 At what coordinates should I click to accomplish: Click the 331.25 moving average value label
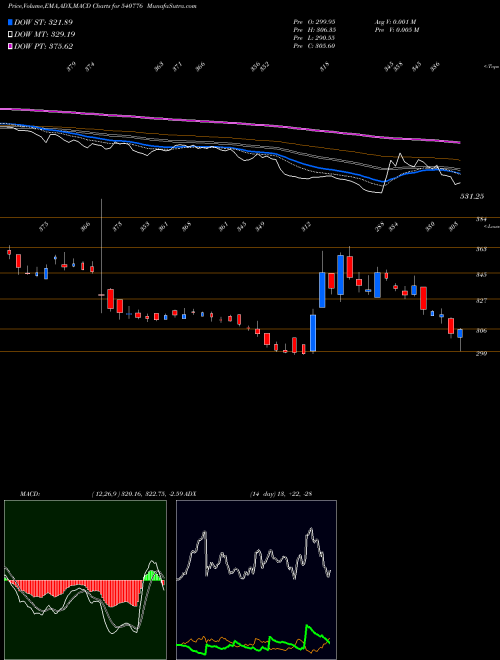click(x=471, y=196)
